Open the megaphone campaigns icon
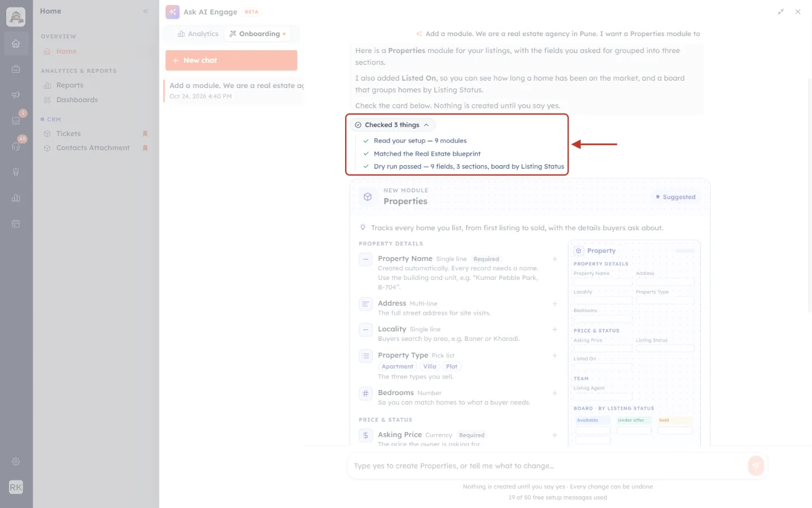This screenshot has width=812, height=508. (16, 95)
